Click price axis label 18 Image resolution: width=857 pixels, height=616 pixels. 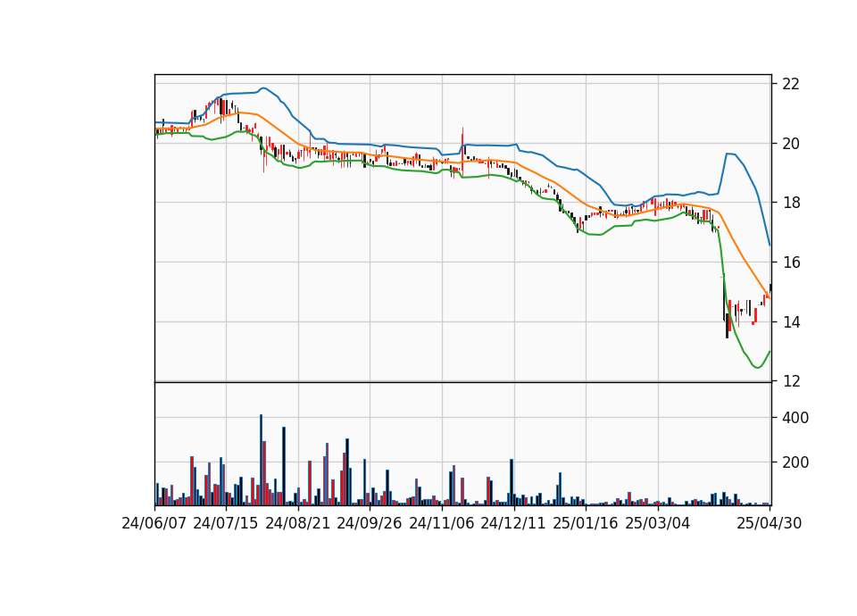[x=791, y=203]
